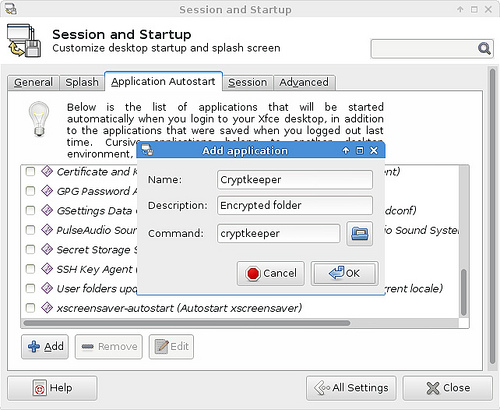This screenshot has height=410, width=500.
Task: Click the horizontal scrollbar of the application list
Action: (x=187, y=323)
